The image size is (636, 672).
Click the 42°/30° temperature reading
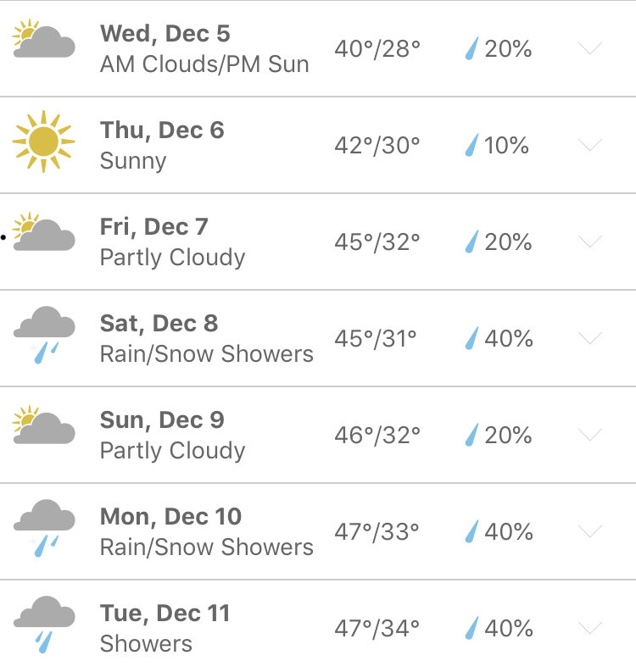[x=377, y=145]
